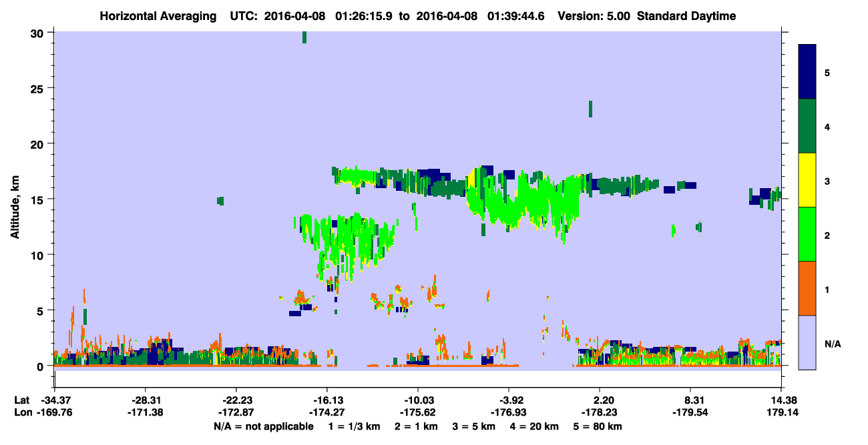
Task: Click the bright green level 2 colorbar segment
Action: click(x=807, y=234)
